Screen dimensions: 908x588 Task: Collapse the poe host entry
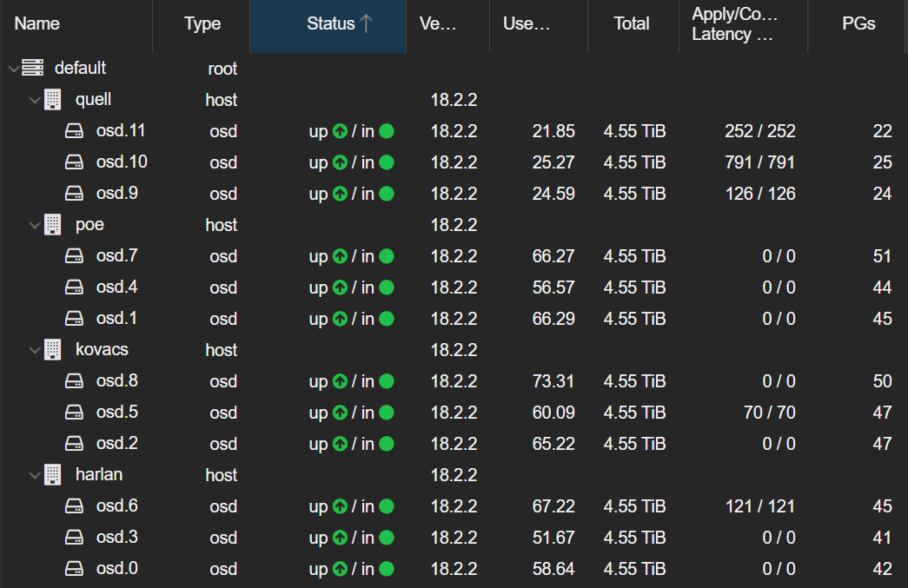pos(34,224)
